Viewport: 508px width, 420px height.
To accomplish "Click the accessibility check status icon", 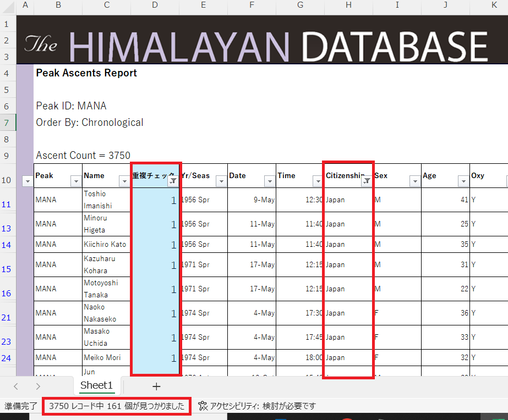I will coord(203,406).
